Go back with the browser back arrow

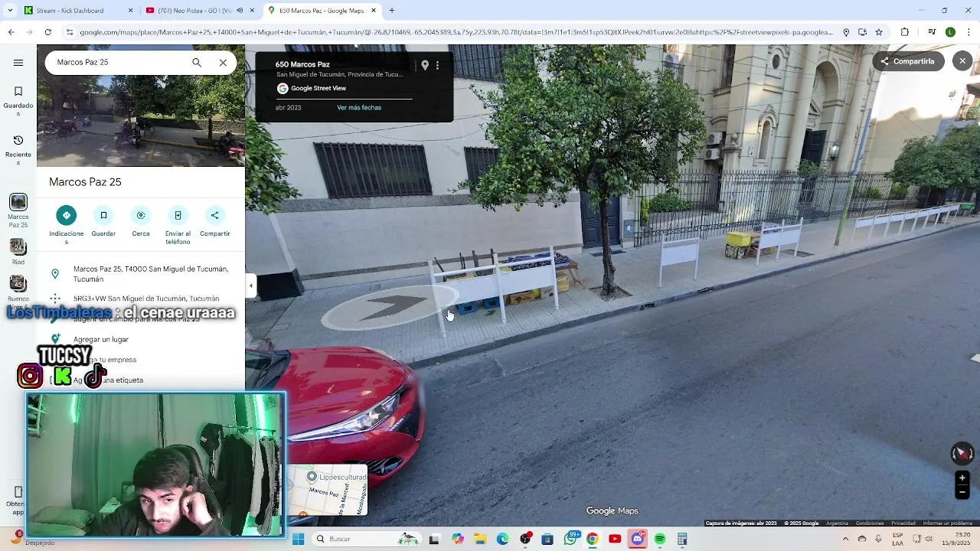tap(11, 32)
